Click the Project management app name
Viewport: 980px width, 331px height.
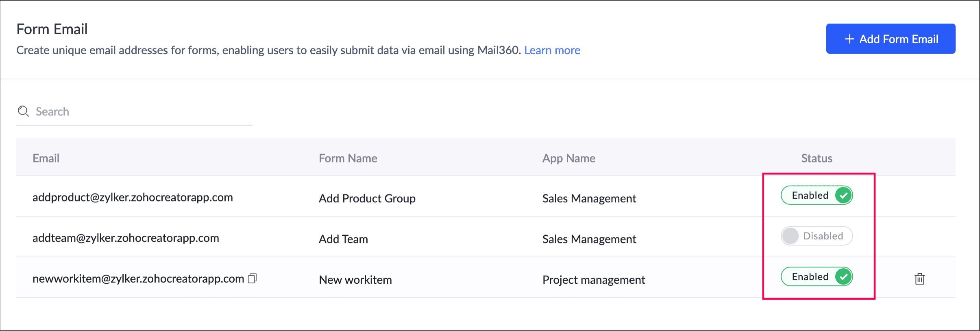593,280
